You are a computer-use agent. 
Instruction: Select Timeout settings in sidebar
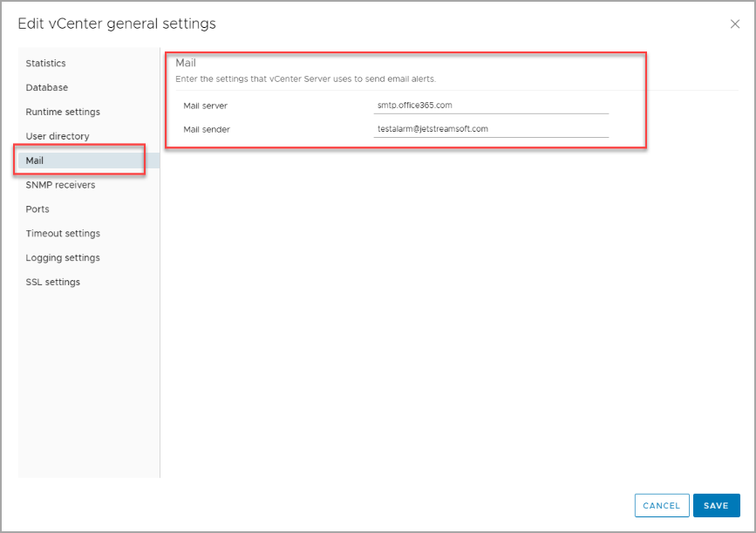(x=63, y=234)
